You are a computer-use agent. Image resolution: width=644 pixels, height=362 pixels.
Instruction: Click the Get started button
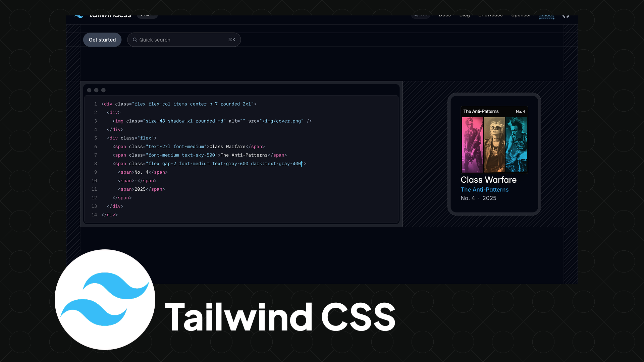click(x=102, y=40)
